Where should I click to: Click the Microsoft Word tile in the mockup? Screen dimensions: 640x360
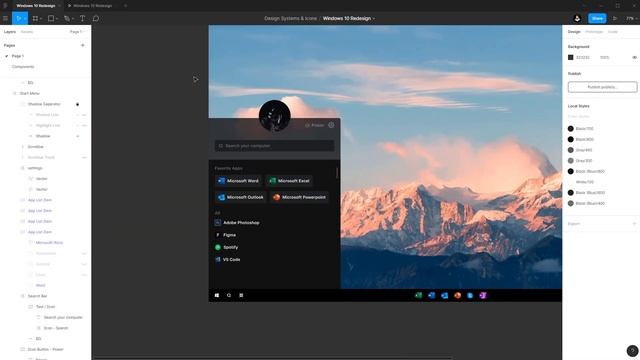tap(238, 181)
